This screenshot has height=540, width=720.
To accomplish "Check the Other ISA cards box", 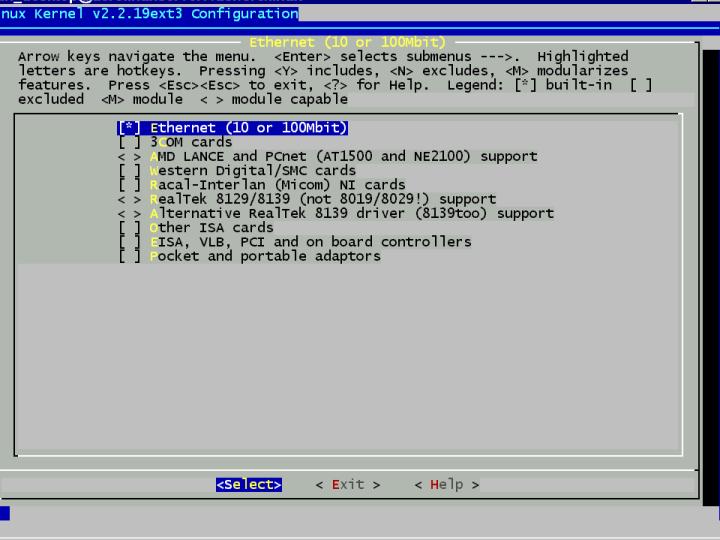I will (129, 227).
